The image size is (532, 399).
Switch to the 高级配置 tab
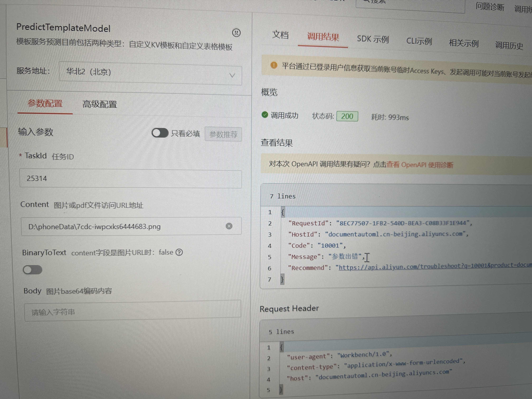pos(100,104)
